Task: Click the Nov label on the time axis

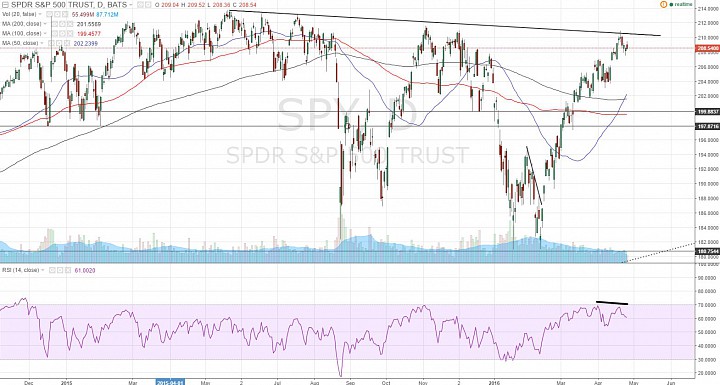Action: coord(423,382)
